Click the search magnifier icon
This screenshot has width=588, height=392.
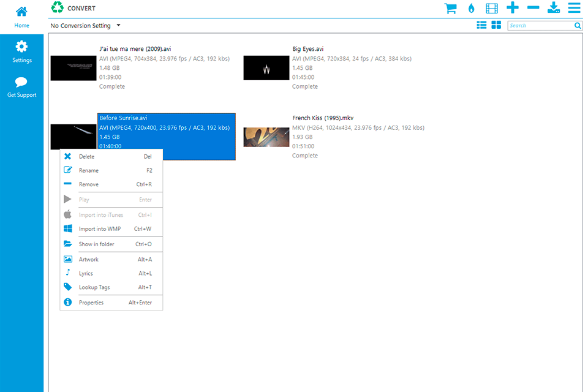(x=577, y=25)
